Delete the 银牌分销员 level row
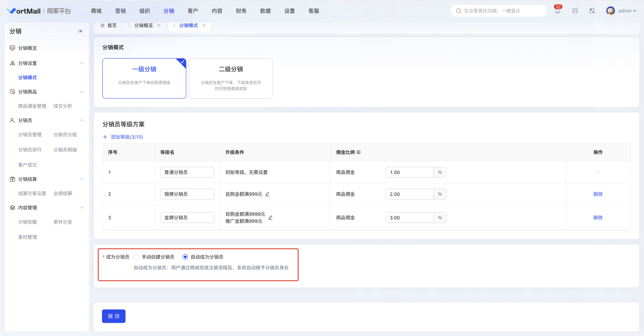644x336 pixels. coord(598,194)
